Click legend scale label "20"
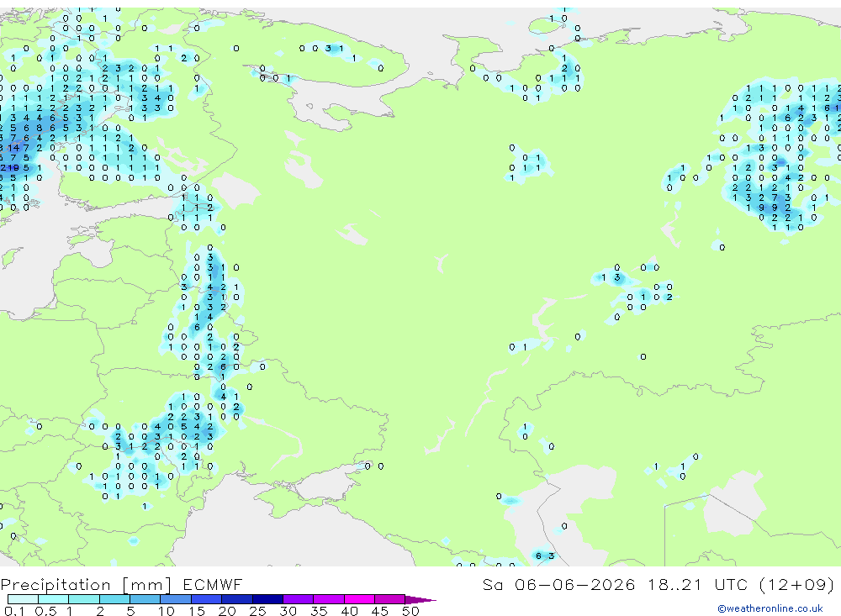841x616 pixels. pos(227,611)
